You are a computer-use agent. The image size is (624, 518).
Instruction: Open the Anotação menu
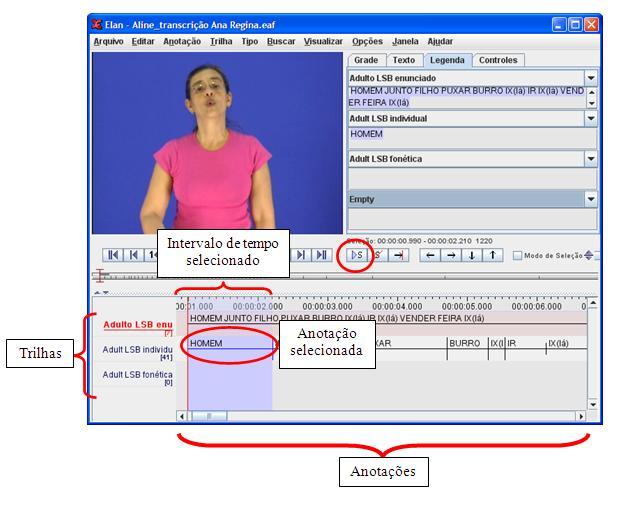tap(182, 41)
